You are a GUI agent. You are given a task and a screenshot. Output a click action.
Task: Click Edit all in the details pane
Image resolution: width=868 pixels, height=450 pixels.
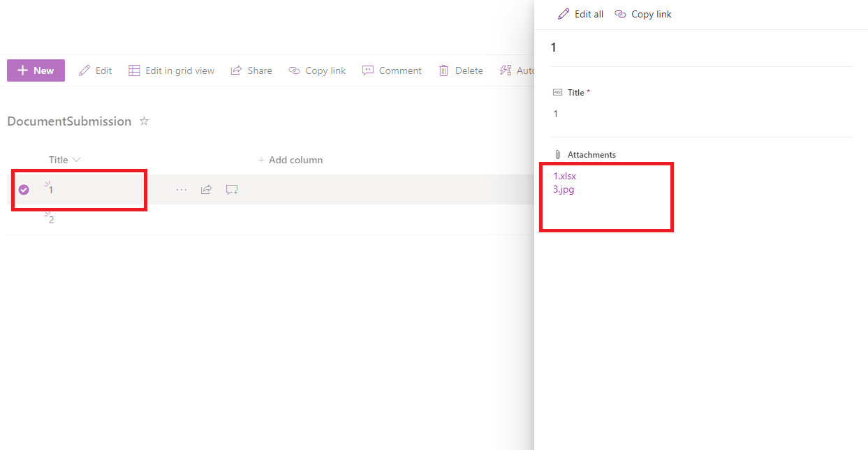pyautogui.click(x=580, y=14)
